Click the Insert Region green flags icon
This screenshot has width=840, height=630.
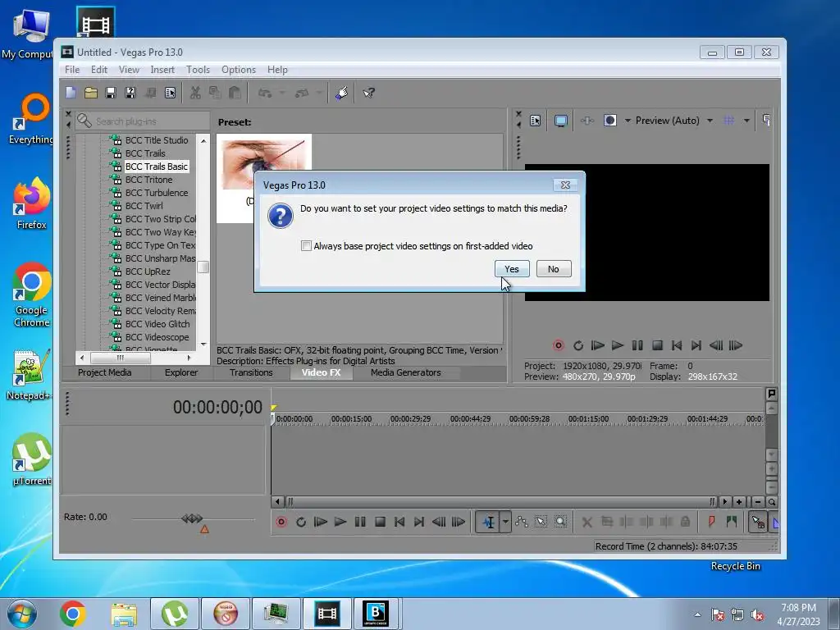click(x=731, y=522)
